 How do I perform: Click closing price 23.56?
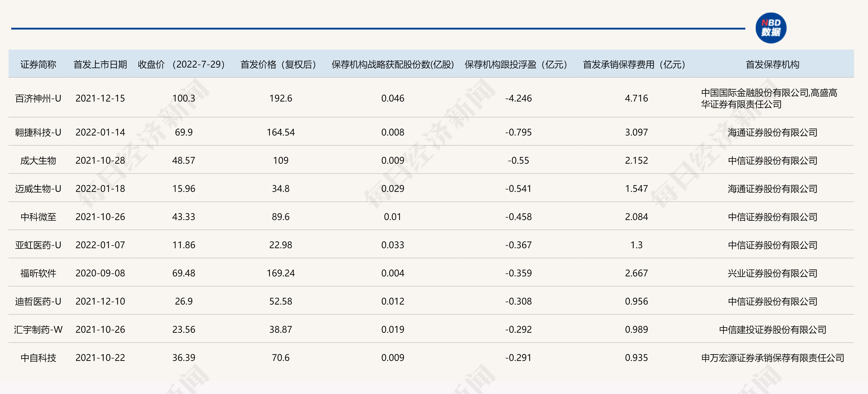[184, 330]
